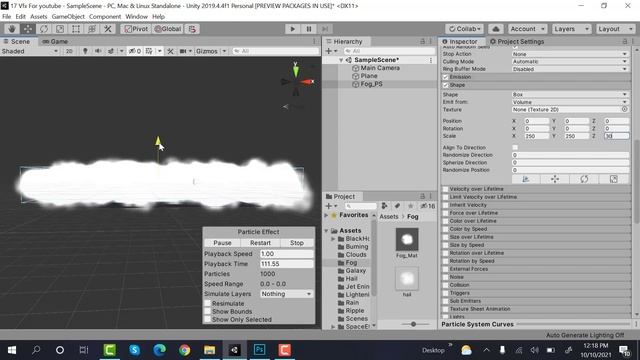Open Chrome from the taskbar
This screenshot has height=360, width=640.
click(184, 350)
